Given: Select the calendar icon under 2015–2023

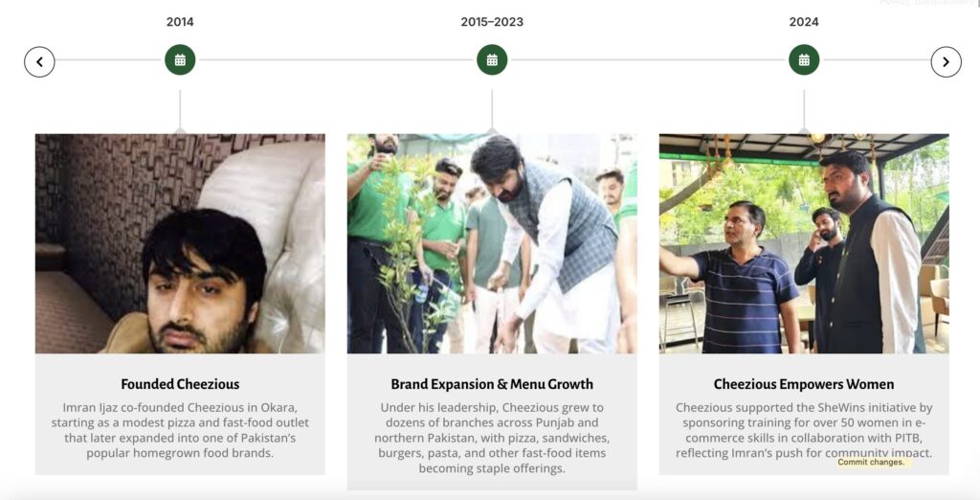Looking at the screenshot, I should pyautogui.click(x=492, y=59).
